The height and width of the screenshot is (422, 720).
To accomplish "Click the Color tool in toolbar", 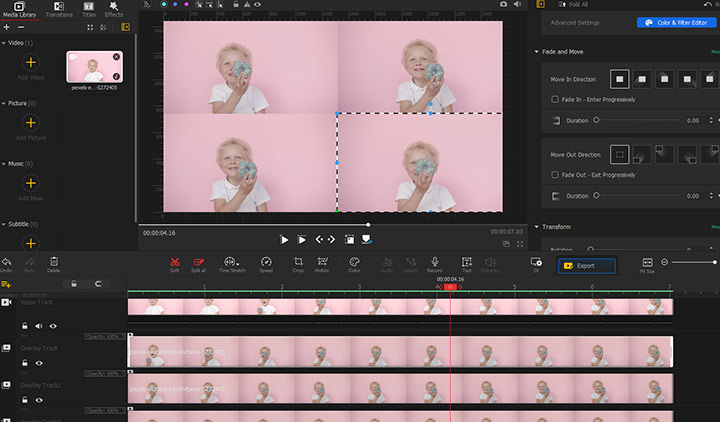I will 354,263.
